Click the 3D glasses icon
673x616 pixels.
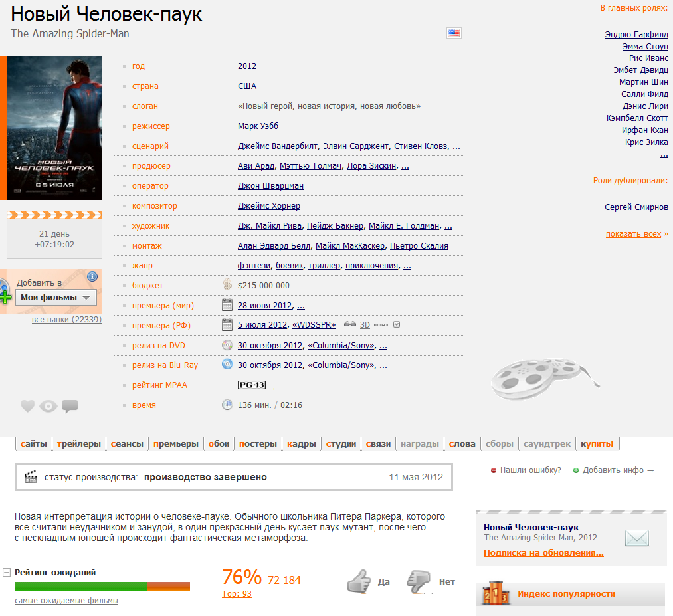point(350,324)
